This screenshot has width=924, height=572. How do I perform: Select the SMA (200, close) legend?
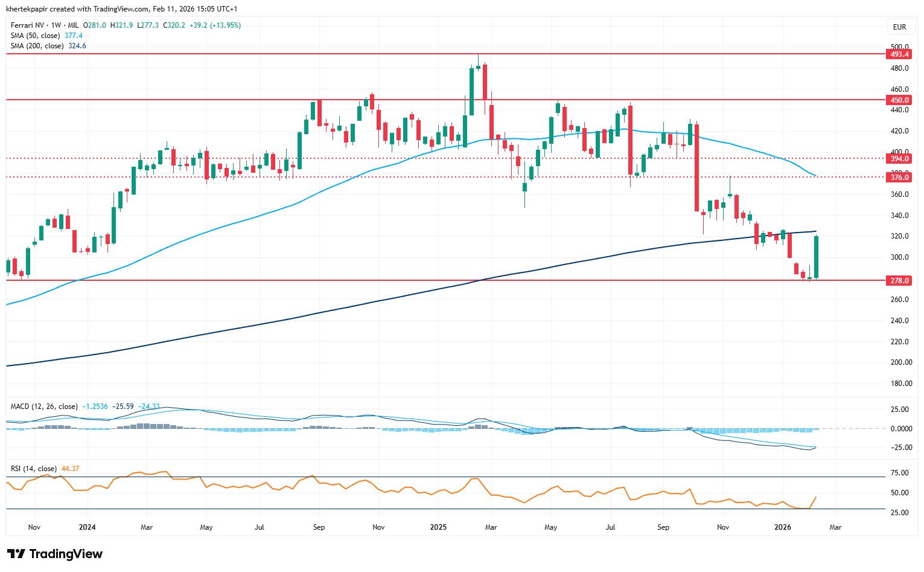[37, 46]
